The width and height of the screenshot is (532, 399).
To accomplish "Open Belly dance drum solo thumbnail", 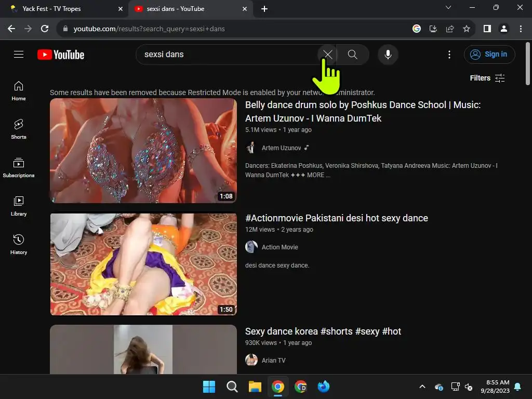I will 143,151.
